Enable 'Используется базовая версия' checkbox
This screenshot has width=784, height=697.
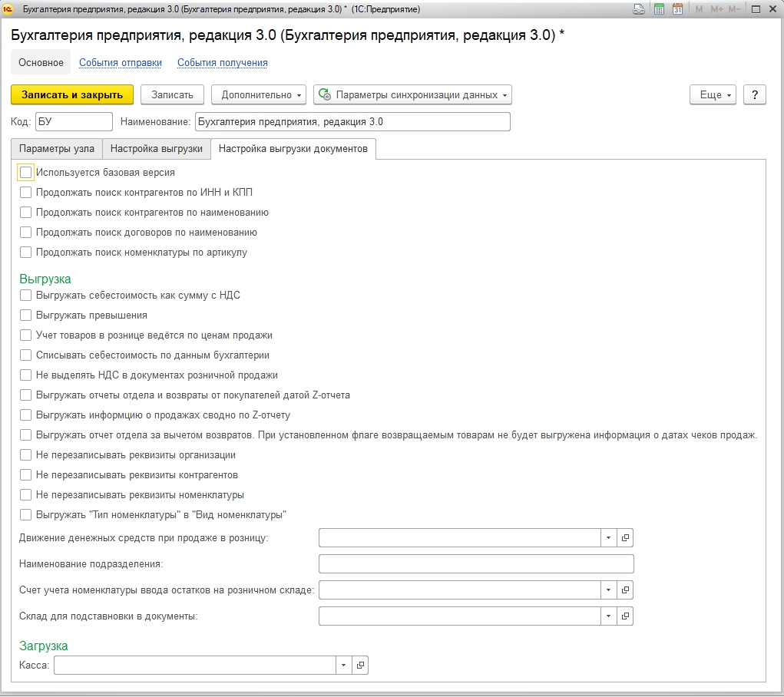[26, 173]
